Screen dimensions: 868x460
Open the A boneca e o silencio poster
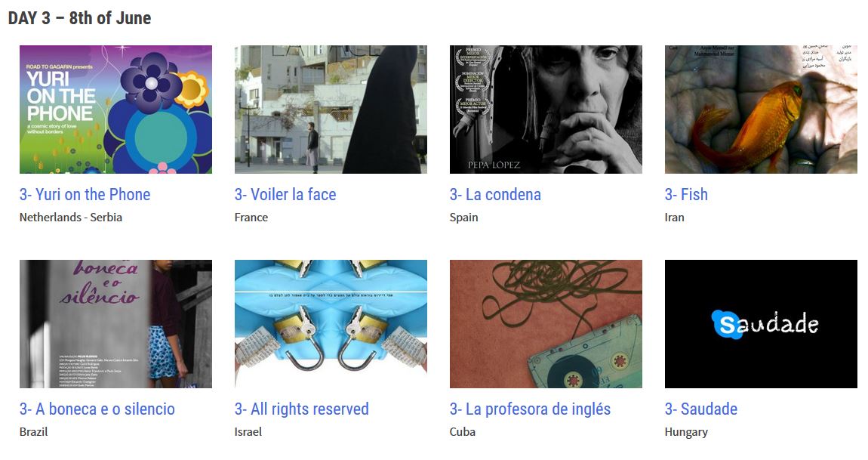click(115, 324)
